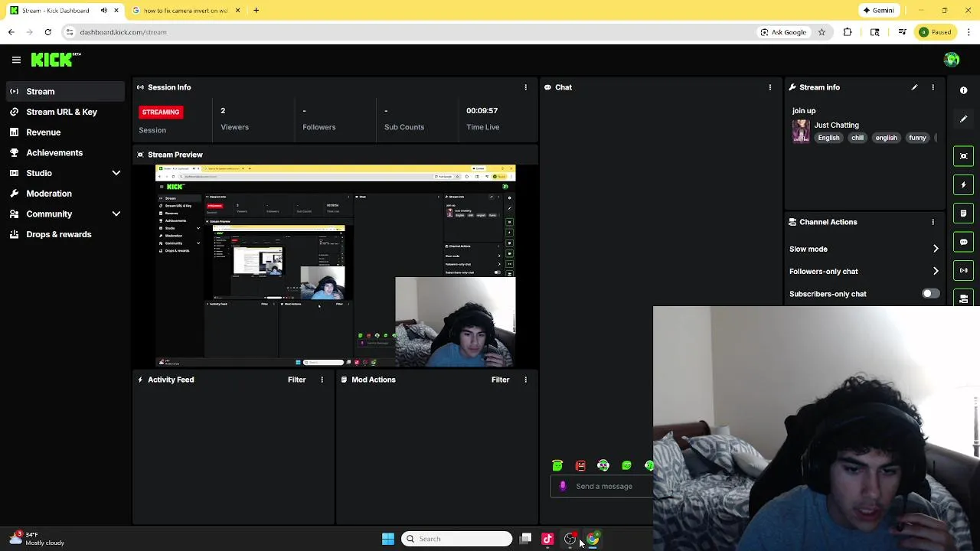The image size is (980, 551).
Task: Edit stream info with pencil icon in panel header
Action: 914,87
